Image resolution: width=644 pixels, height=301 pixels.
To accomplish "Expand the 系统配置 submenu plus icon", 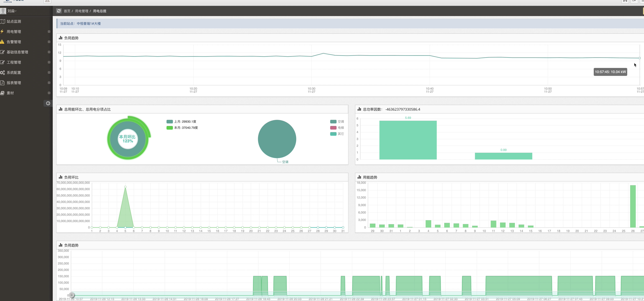I will [49, 73].
